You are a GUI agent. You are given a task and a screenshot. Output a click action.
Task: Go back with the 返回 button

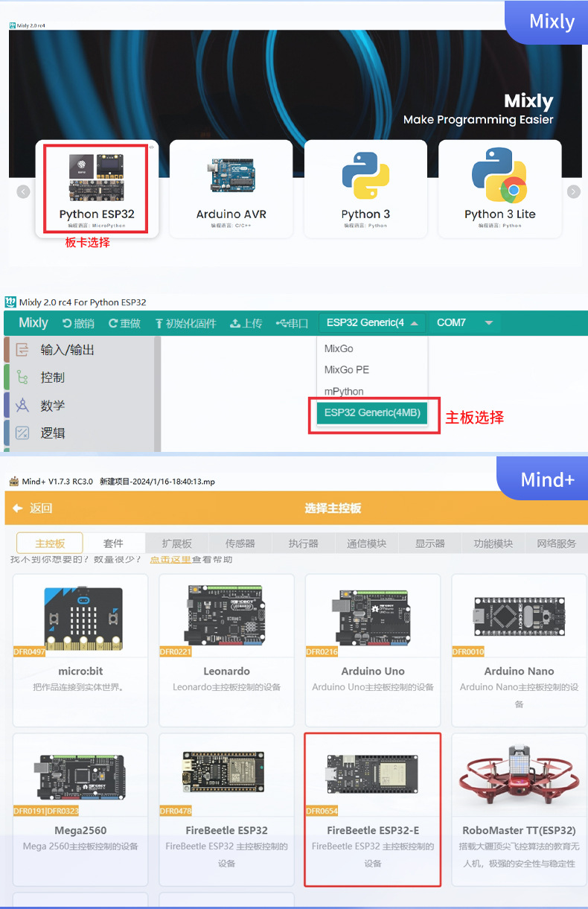[x=33, y=508]
